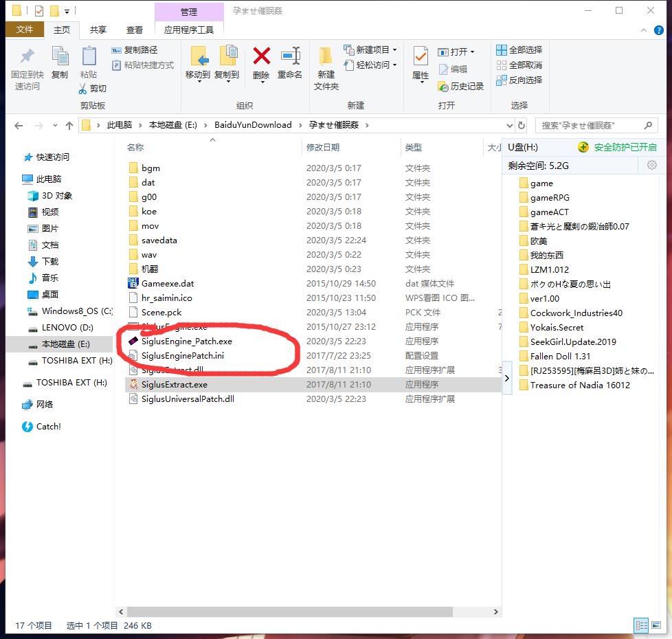
Task: Click Copy Path (复制路径) button
Action: [x=135, y=49]
